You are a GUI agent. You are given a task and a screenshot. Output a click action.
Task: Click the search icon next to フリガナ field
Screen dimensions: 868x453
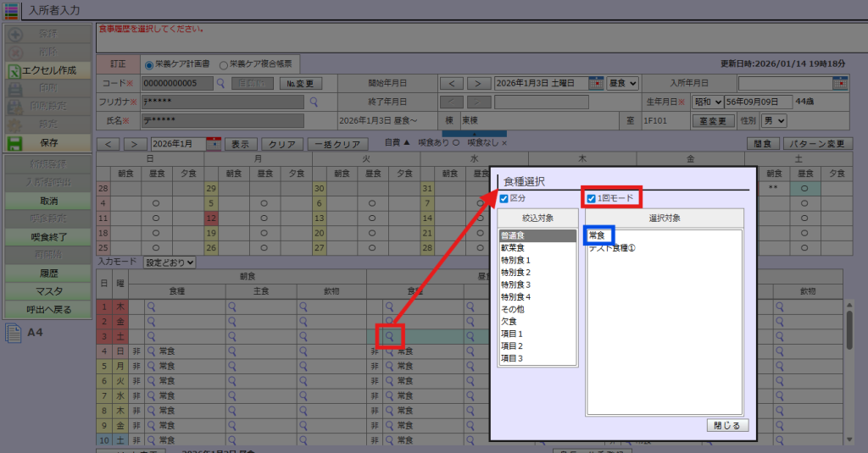(x=313, y=102)
